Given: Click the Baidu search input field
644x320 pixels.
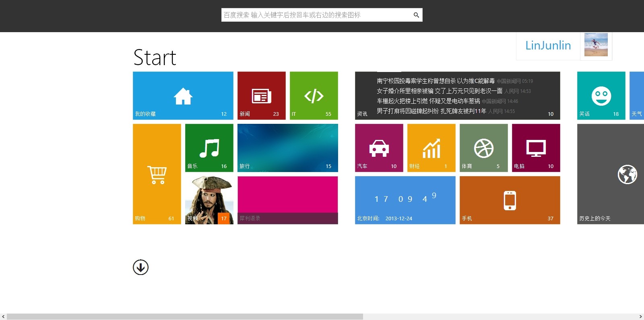Looking at the screenshot, I should (x=316, y=15).
